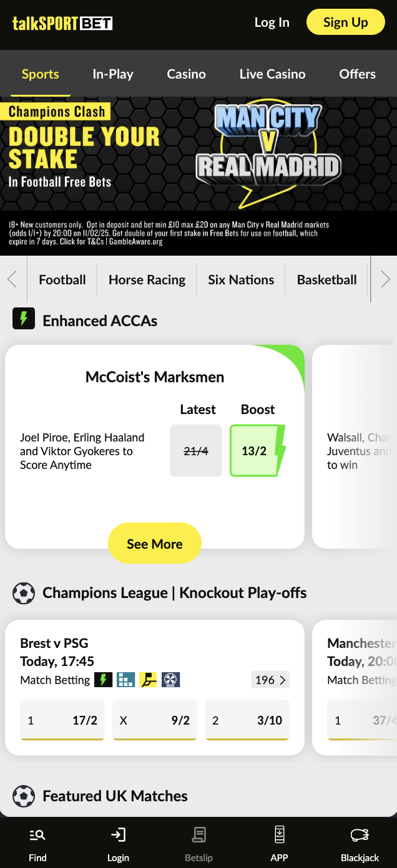Open the Betslip icon
The height and width of the screenshot is (868, 397).
(x=198, y=834)
